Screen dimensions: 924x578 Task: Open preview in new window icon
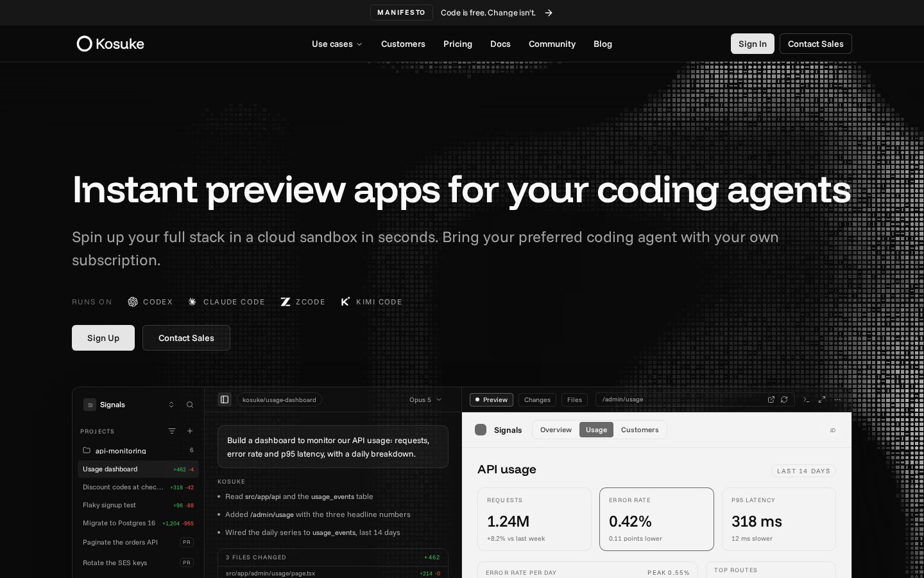coord(771,399)
